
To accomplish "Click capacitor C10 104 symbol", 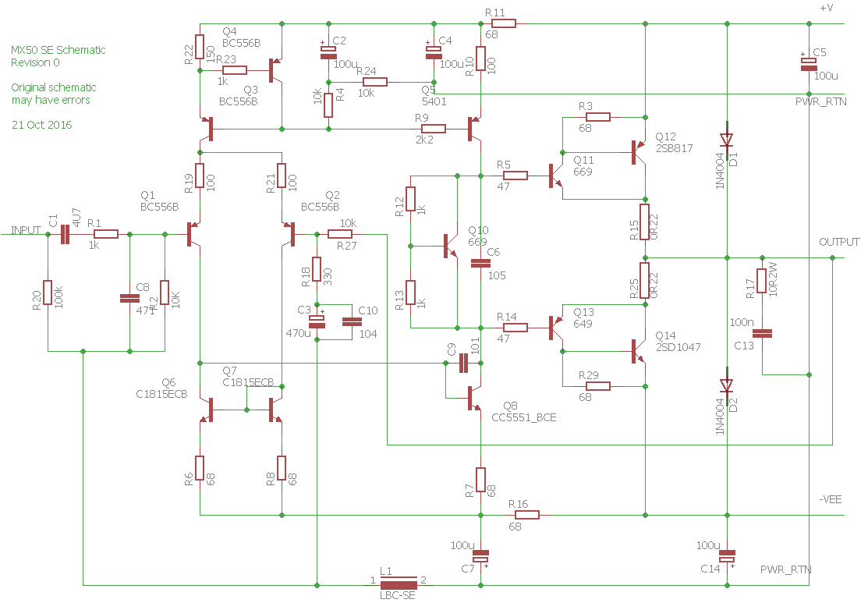I will tap(352, 321).
